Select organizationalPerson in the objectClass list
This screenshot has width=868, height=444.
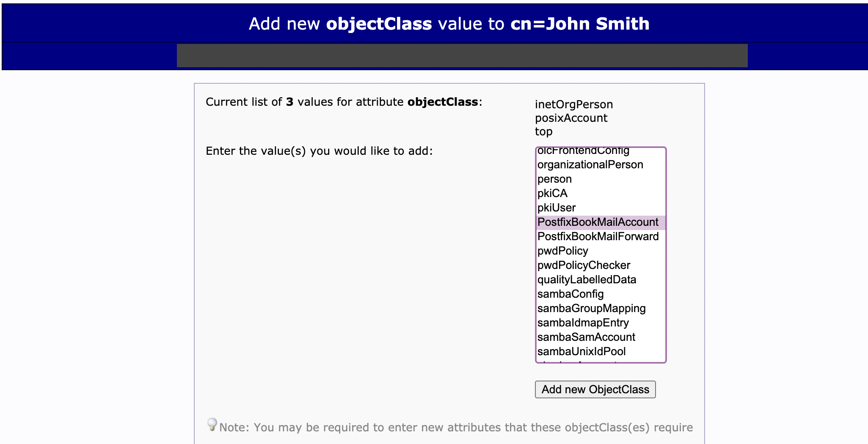(601, 164)
